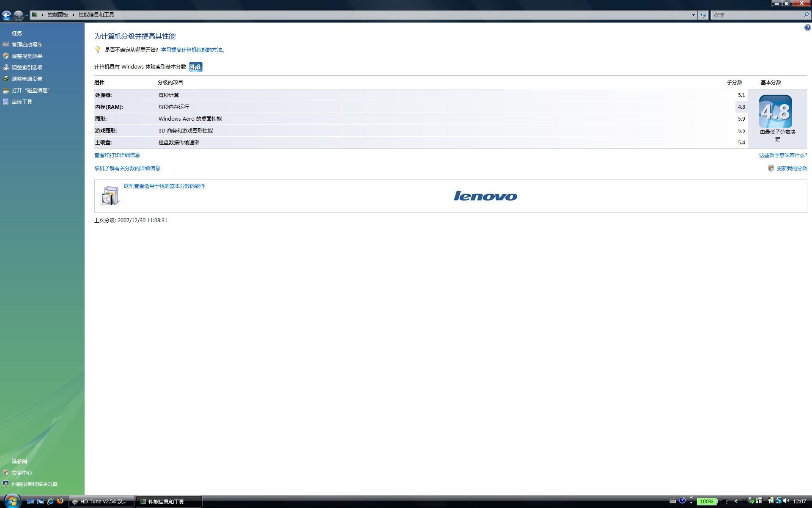Open Internet Explorer from quick launch
Screen dimensions: 812x508
click(x=50, y=501)
